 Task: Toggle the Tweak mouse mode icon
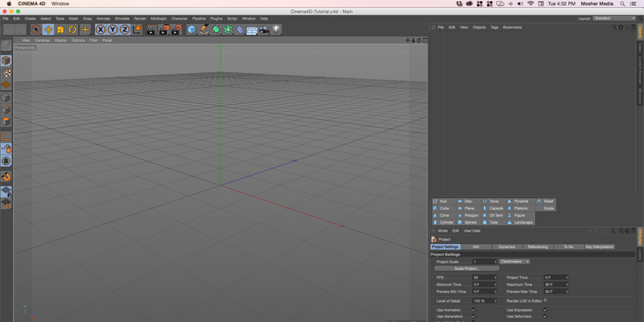[x=6, y=149]
